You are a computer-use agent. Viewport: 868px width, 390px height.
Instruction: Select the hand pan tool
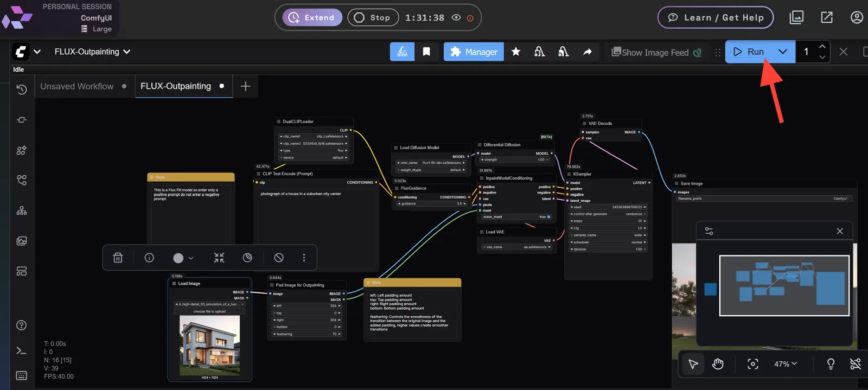(x=718, y=364)
